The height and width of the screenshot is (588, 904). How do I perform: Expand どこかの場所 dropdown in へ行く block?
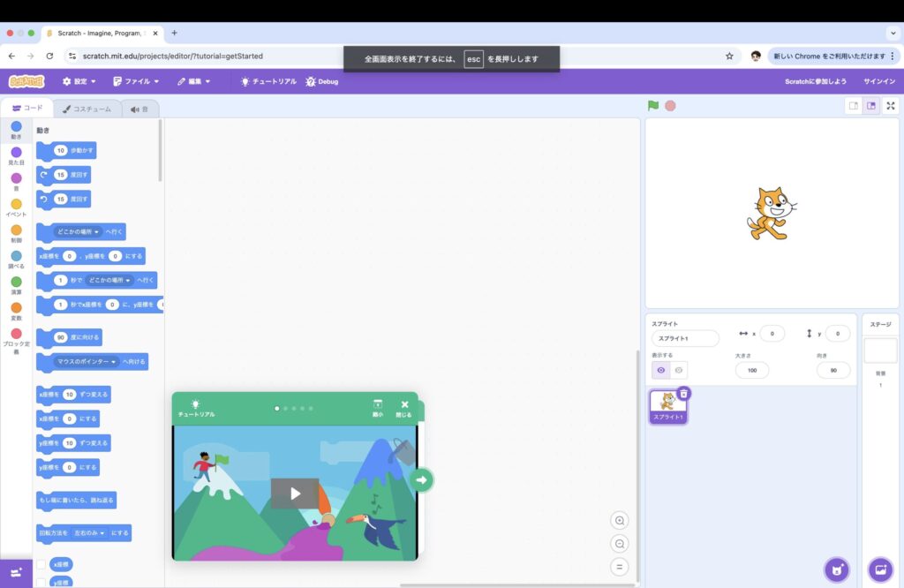tap(78, 231)
